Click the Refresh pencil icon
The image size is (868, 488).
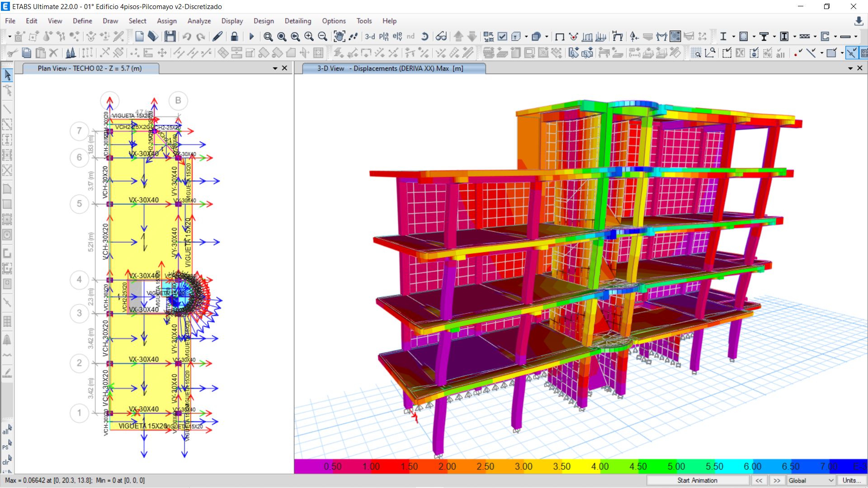coord(217,37)
